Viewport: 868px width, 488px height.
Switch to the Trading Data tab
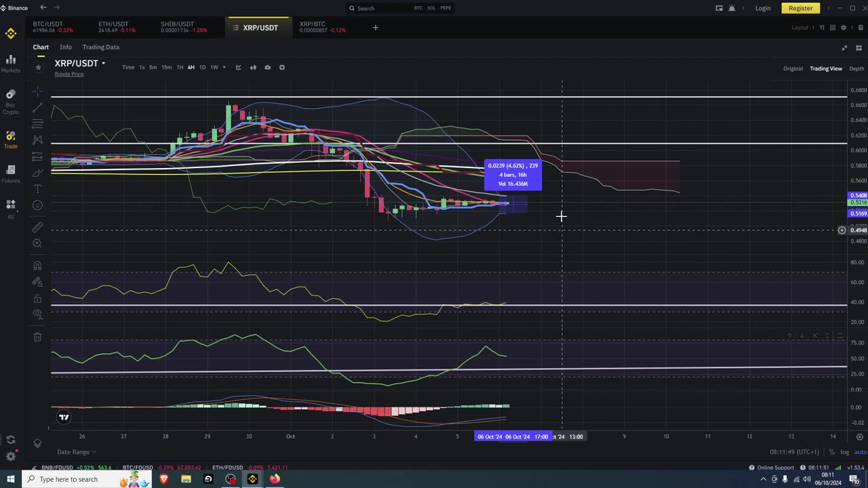pyautogui.click(x=100, y=47)
